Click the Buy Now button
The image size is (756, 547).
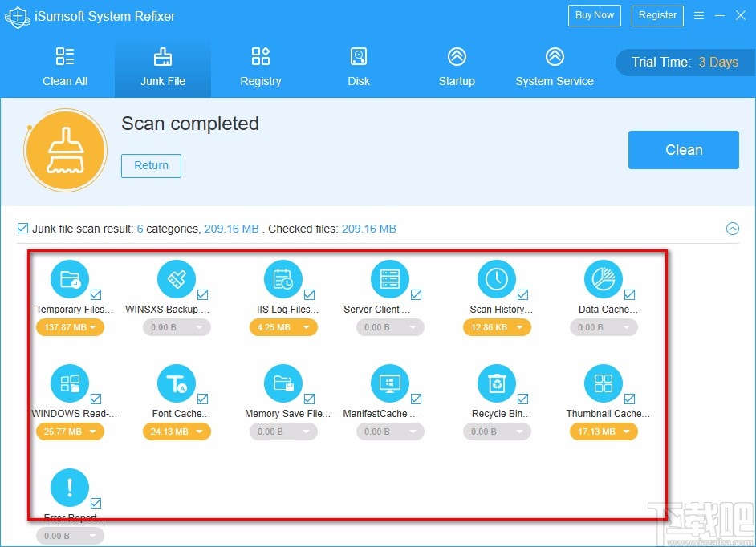coord(595,15)
